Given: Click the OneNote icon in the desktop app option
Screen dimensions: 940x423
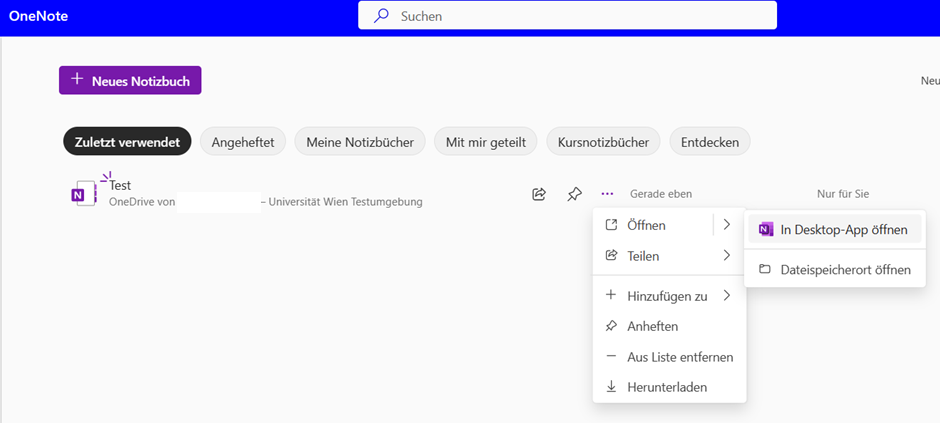Looking at the screenshot, I should [765, 230].
